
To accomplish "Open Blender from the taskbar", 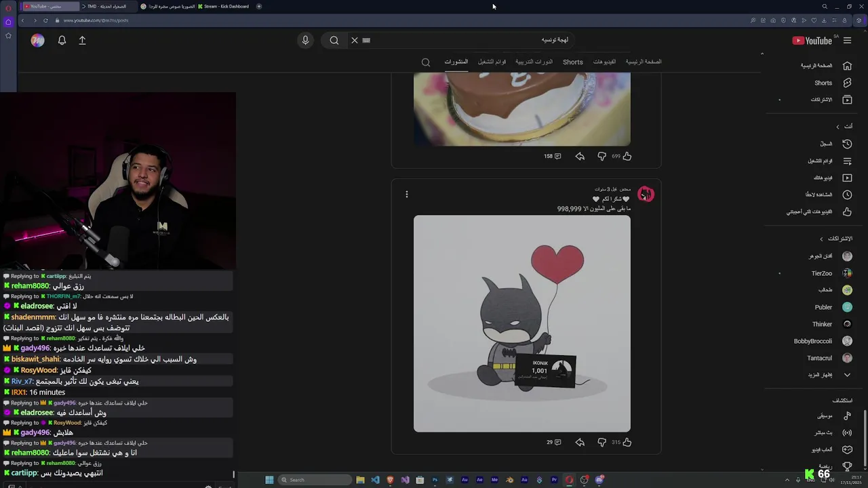I will pyautogui.click(x=509, y=480).
